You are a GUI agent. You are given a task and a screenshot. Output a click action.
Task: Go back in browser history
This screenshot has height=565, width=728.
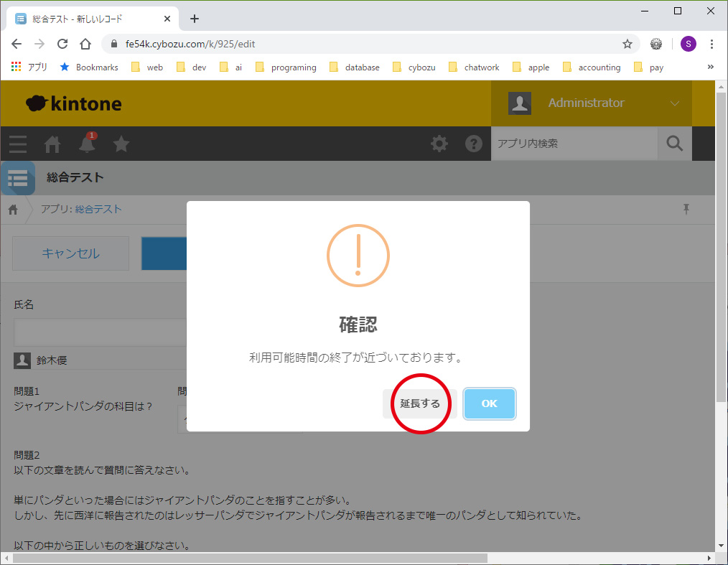pos(17,44)
